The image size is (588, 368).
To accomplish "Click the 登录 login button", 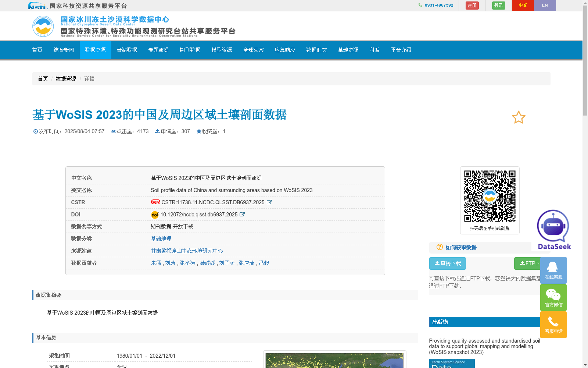I will coord(498,6).
